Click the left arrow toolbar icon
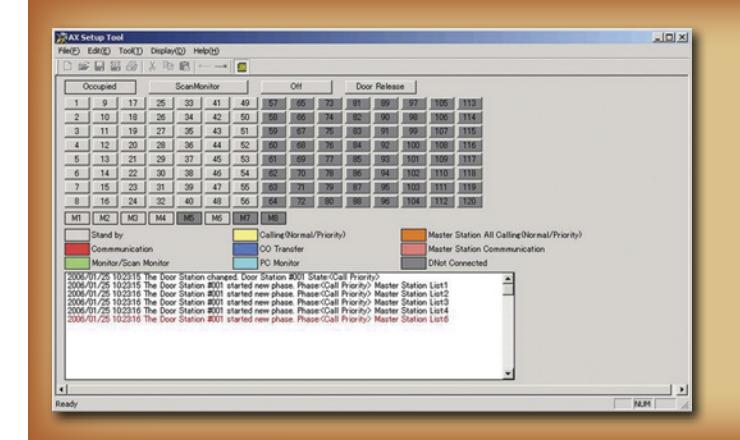Image resolution: width=740 pixels, height=440 pixels. click(204, 67)
